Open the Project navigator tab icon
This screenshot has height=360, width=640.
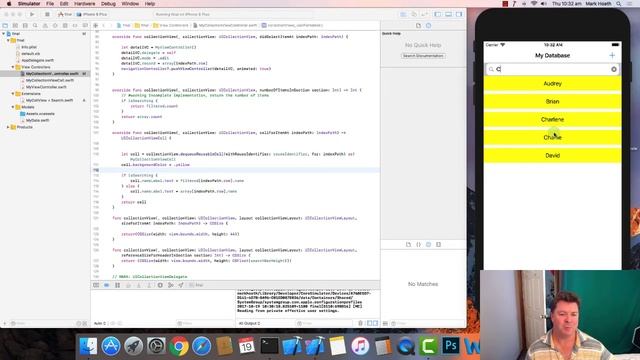point(5,25)
